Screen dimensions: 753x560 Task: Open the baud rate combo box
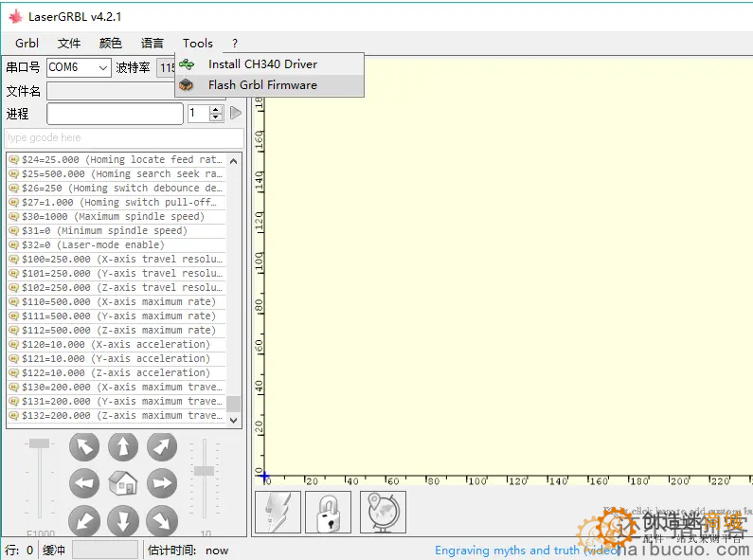point(166,67)
